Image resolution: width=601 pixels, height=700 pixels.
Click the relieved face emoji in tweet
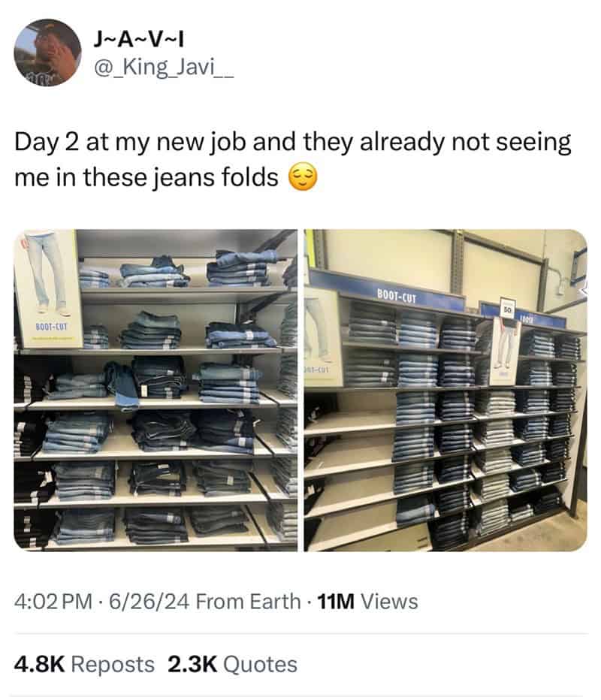point(303,177)
